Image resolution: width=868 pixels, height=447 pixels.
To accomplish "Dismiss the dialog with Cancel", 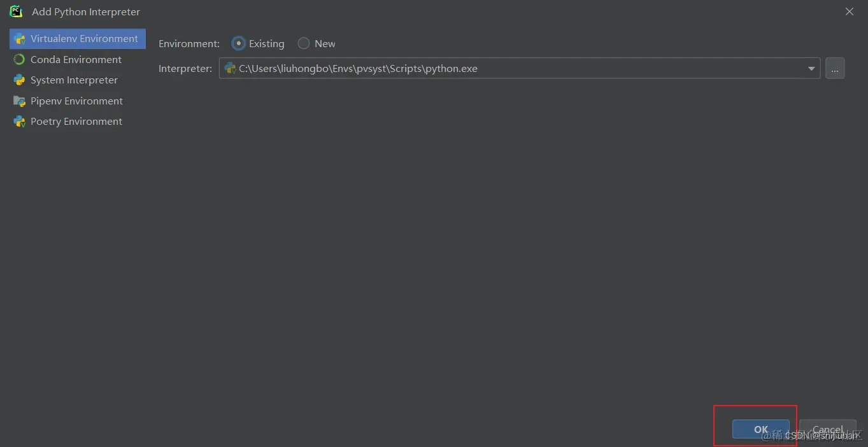I will coord(828,429).
